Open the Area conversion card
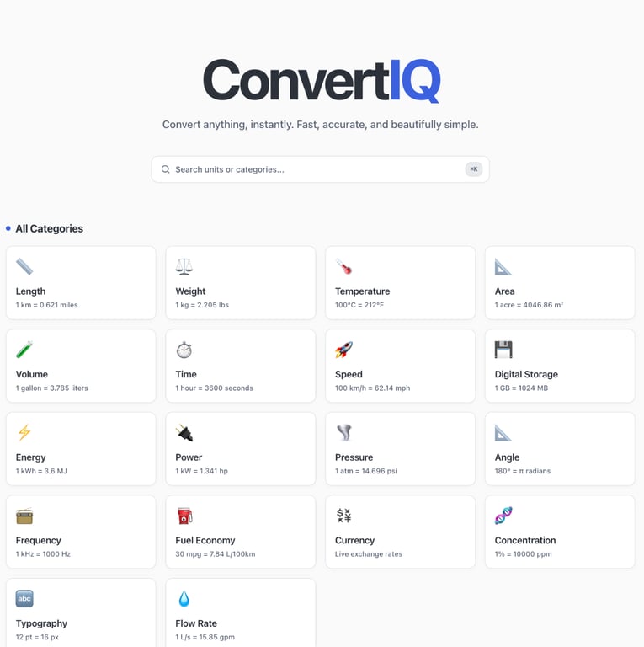The width and height of the screenshot is (644, 647). [x=560, y=283]
